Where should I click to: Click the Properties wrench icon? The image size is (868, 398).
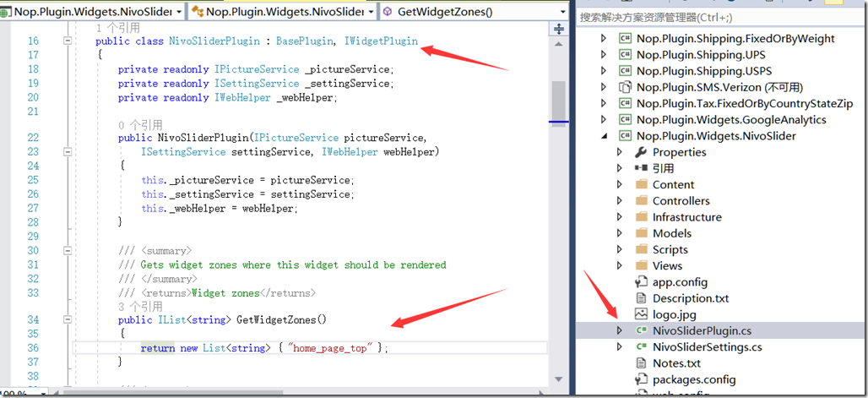point(641,152)
